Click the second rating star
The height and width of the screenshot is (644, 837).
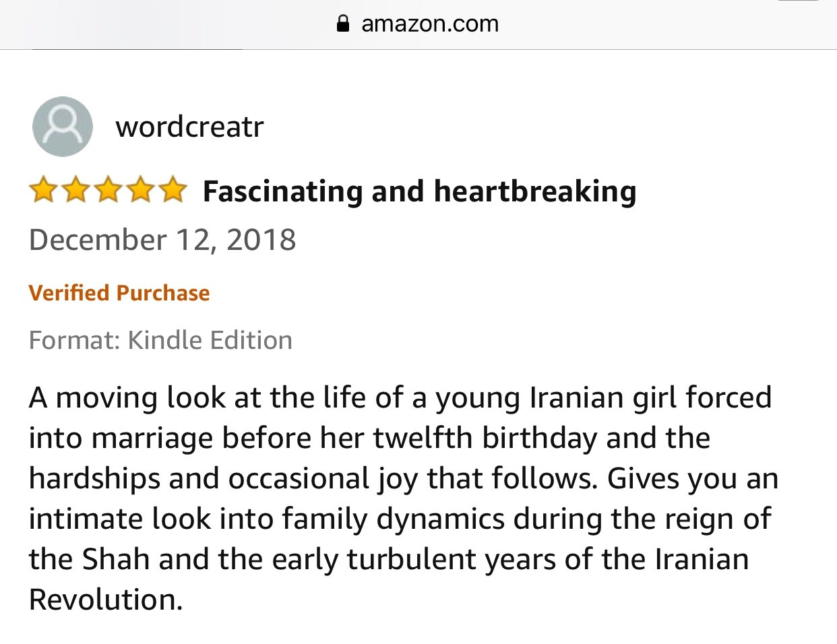pyautogui.click(x=75, y=191)
